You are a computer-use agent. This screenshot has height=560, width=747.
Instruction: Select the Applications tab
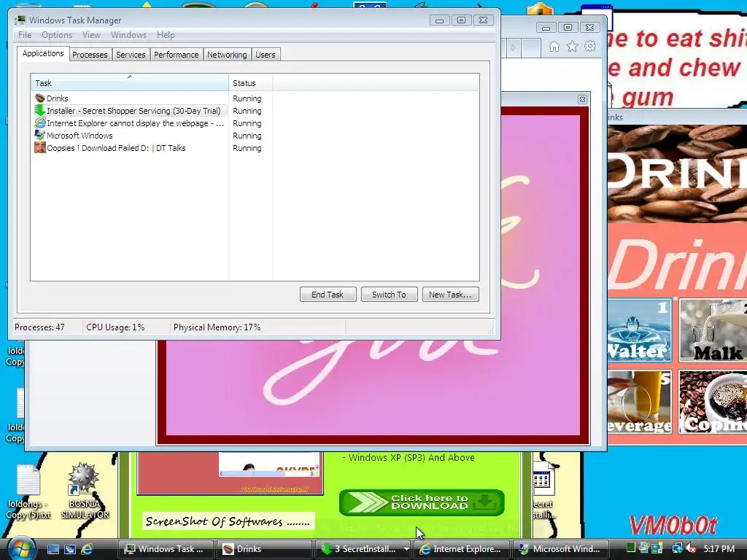pos(43,53)
